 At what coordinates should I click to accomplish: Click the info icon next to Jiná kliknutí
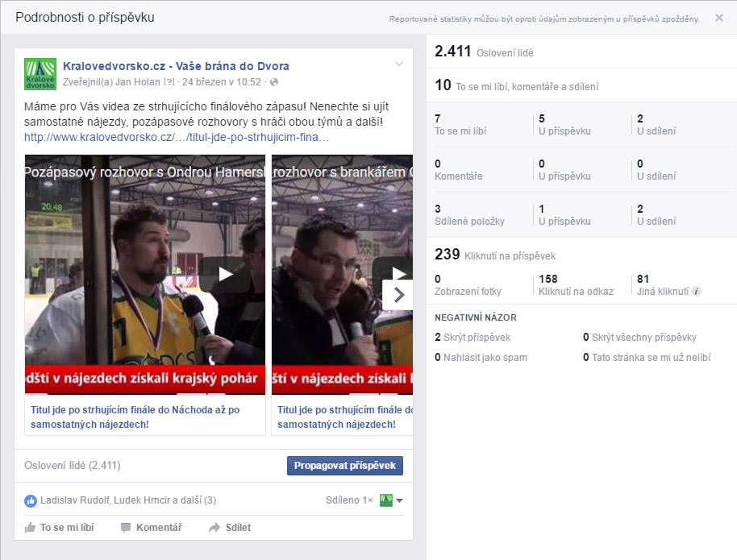click(696, 292)
